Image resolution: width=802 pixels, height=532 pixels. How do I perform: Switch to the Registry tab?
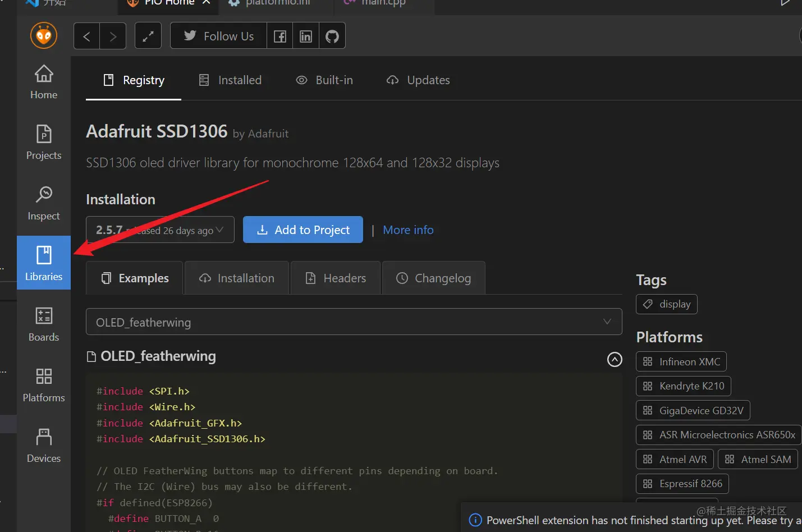[134, 80]
